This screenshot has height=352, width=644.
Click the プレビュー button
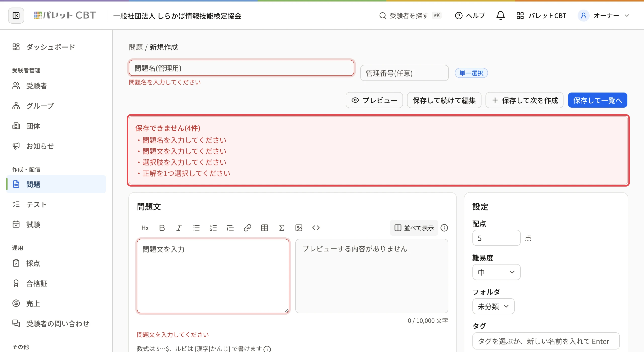374,100
